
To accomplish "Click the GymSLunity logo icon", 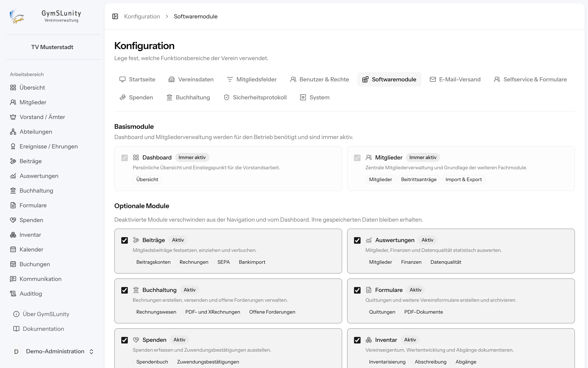I will click(x=17, y=16).
